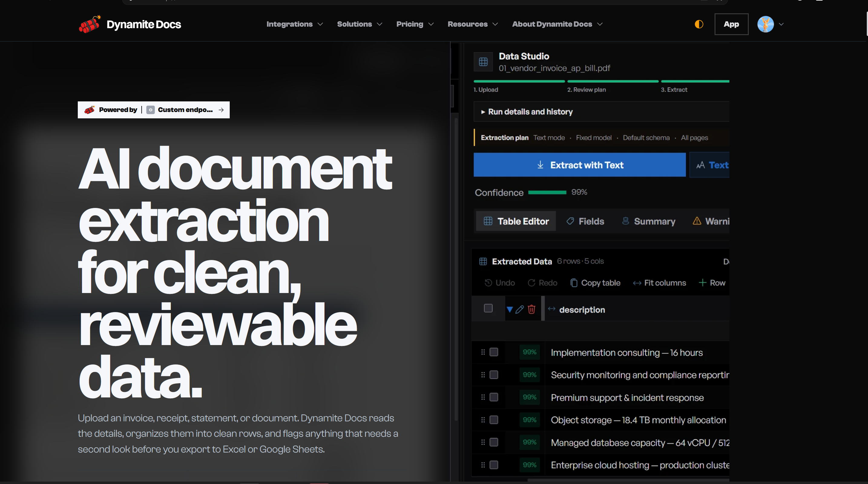Toggle the dark/light theme icon
Image resolution: width=868 pixels, height=484 pixels.
[699, 24]
